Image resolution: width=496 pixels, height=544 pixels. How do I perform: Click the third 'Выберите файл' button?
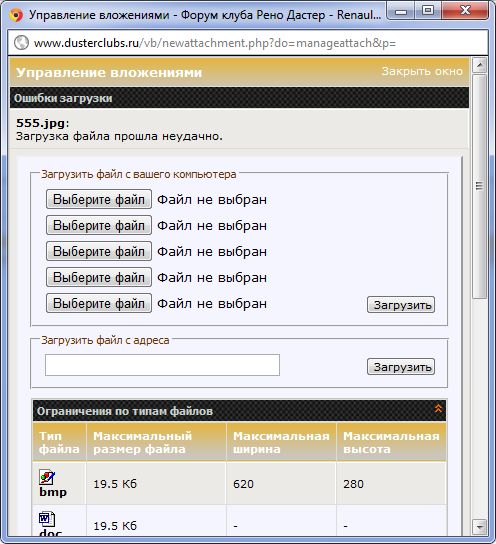pyautogui.click(x=99, y=251)
